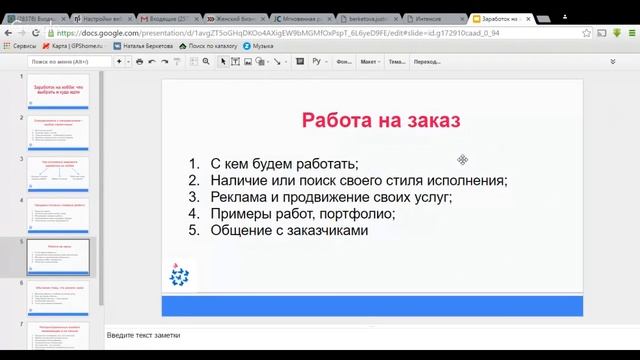The height and width of the screenshot is (360, 640).
Task: Click the slide title Работа на заказ
Action: click(381, 120)
